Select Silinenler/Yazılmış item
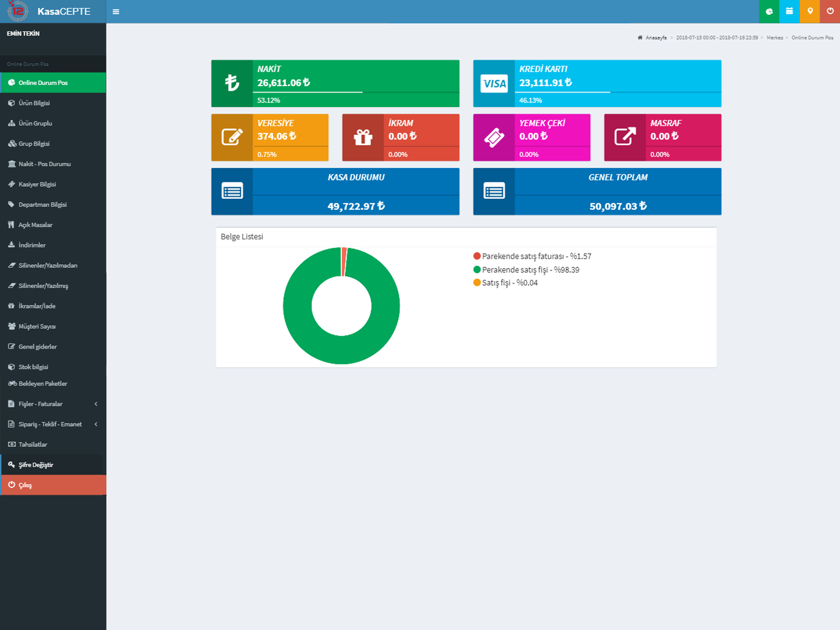This screenshot has height=630, width=840. pos(53,286)
